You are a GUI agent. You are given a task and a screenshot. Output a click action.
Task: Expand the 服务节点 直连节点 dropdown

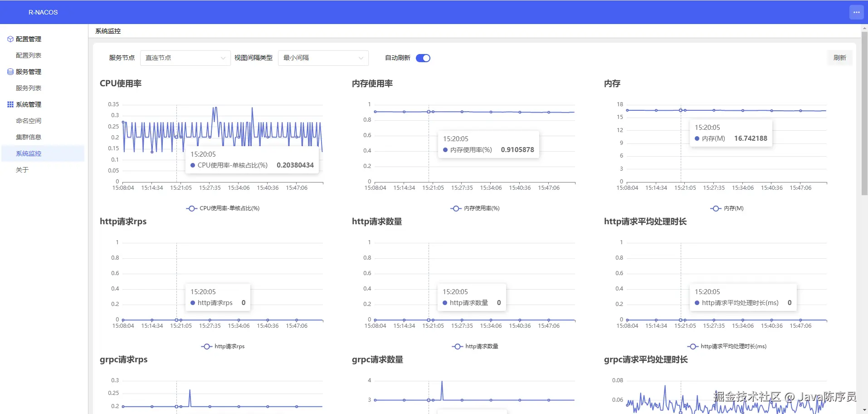click(185, 58)
